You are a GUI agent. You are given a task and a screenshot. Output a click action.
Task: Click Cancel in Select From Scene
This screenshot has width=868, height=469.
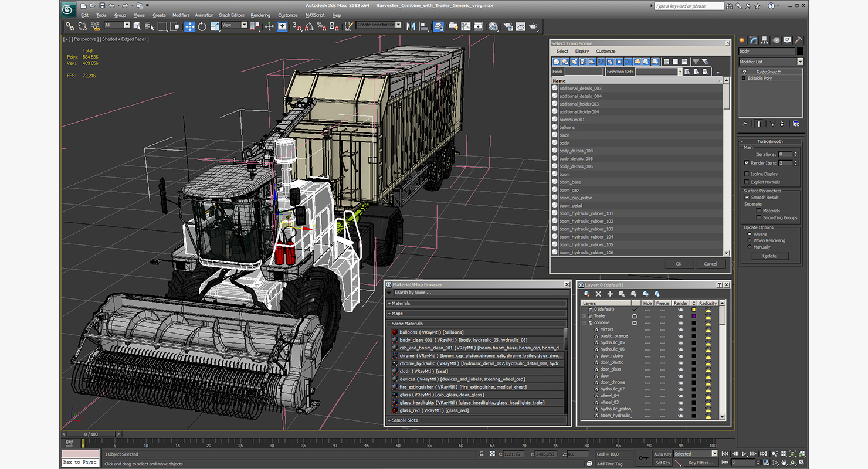pos(710,264)
